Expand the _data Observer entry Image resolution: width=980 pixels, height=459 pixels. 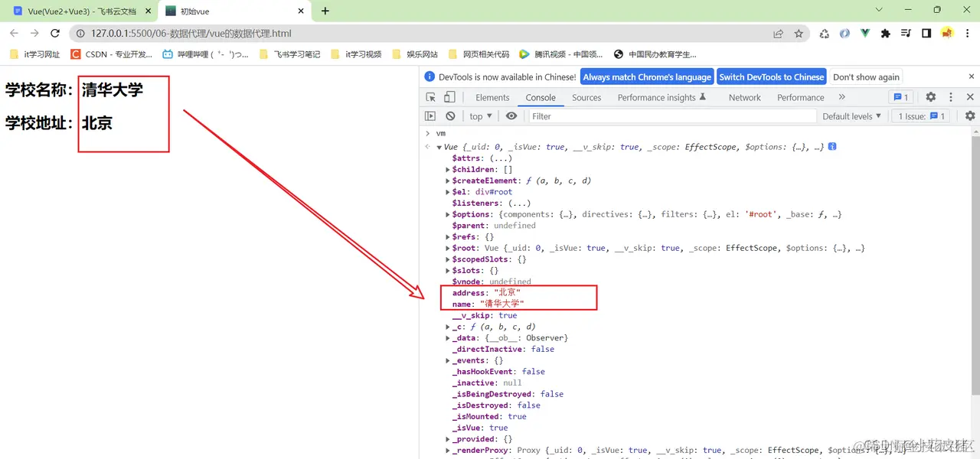tap(448, 338)
